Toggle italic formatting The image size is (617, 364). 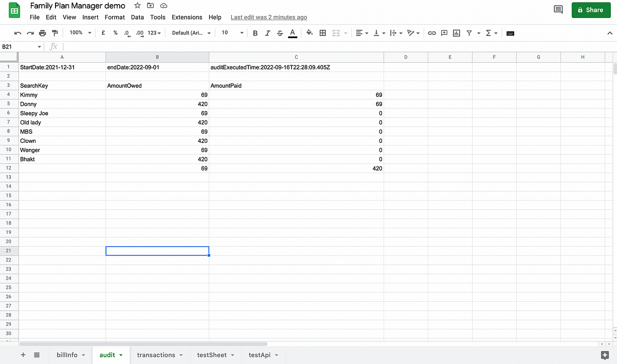tap(267, 33)
